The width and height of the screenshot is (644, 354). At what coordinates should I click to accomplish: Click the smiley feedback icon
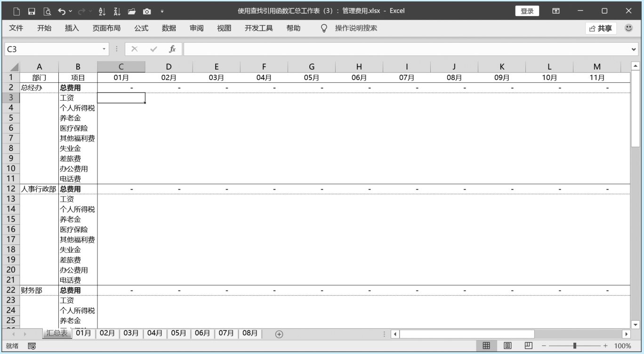click(x=628, y=28)
